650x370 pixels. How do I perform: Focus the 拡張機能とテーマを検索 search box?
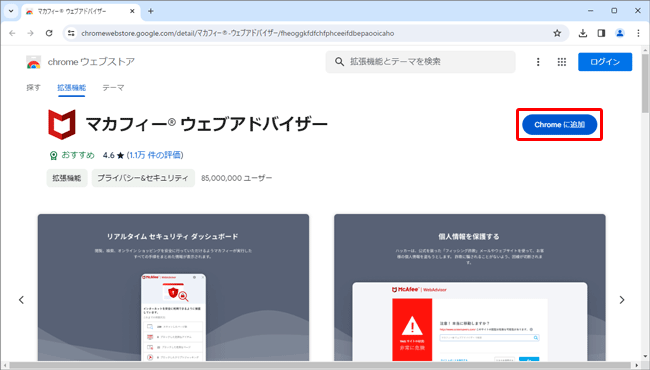[420, 62]
